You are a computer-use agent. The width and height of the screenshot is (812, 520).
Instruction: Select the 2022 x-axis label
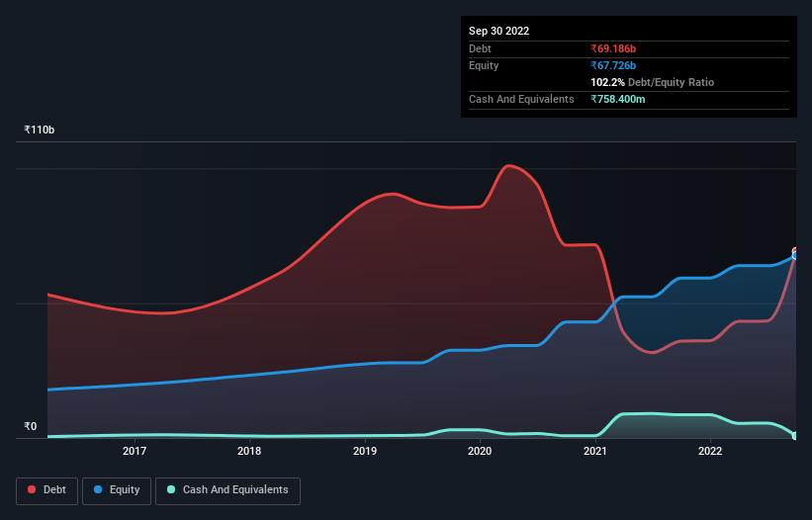coord(710,451)
